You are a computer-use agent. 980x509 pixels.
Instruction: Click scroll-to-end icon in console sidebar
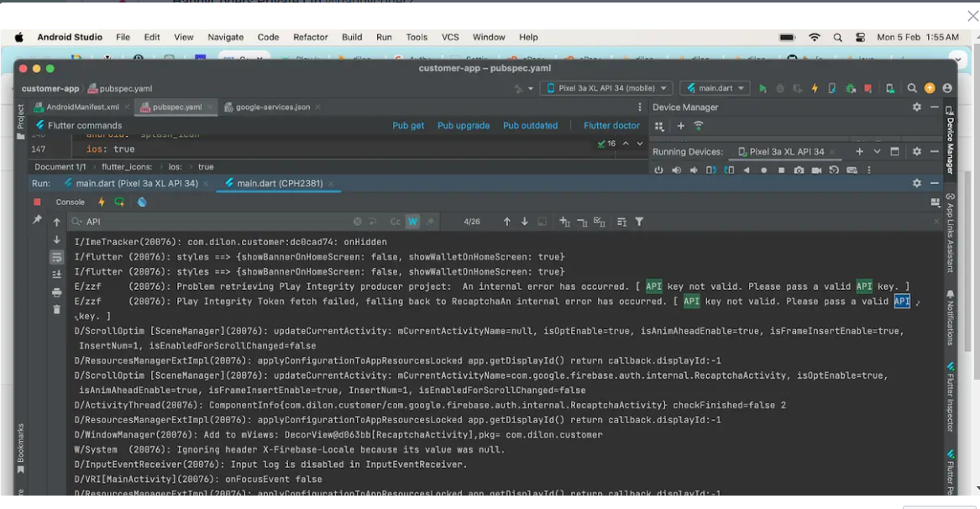pyautogui.click(x=57, y=275)
